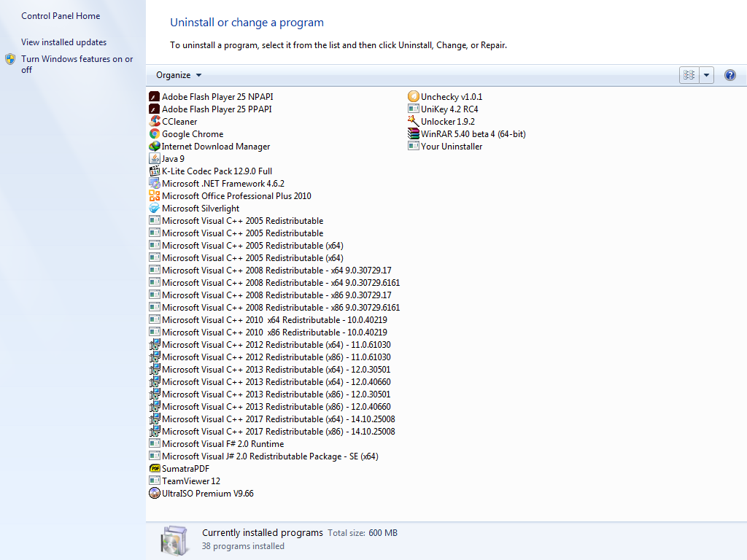Click the UniKey 4.2 RC4 icon
The height and width of the screenshot is (560, 747).
pyautogui.click(x=414, y=109)
